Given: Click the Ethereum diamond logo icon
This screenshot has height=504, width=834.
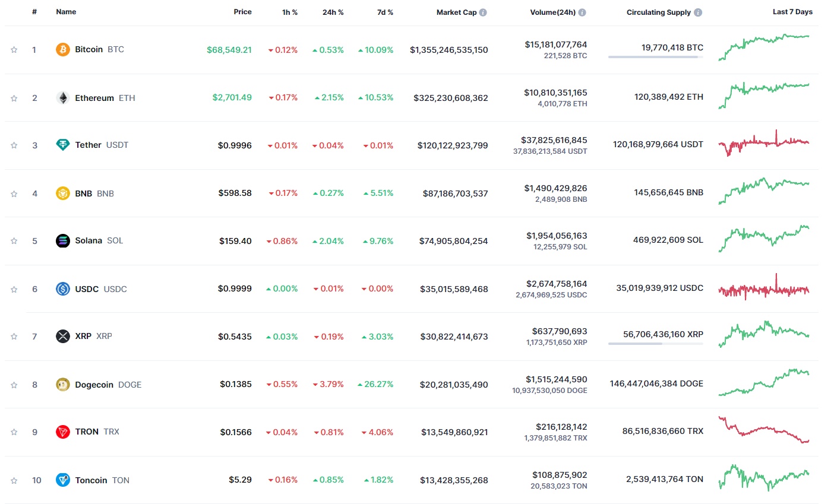Looking at the screenshot, I should [x=63, y=98].
